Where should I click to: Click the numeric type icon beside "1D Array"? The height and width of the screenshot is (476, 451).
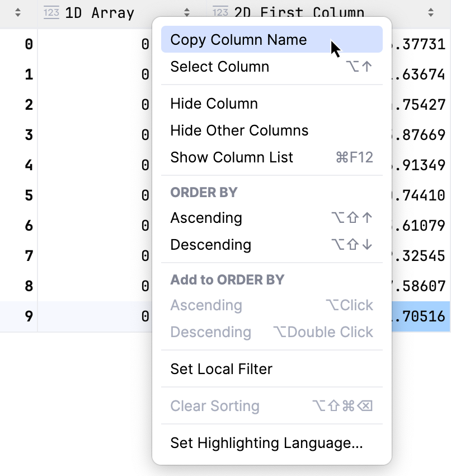pyautogui.click(x=51, y=12)
